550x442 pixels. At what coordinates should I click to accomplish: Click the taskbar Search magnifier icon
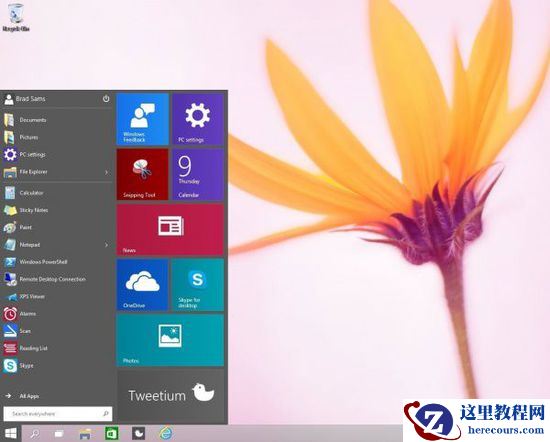34,434
